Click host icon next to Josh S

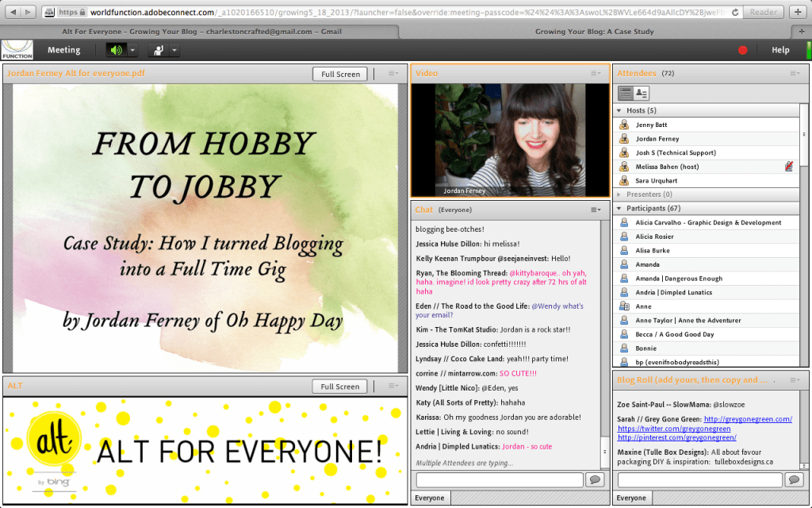624,152
